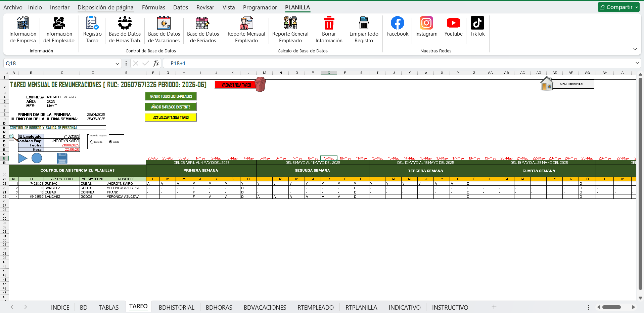Viewport: 644px width, 313px height.
Task: Click the blue circle stop shape
Action: [x=37, y=158]
